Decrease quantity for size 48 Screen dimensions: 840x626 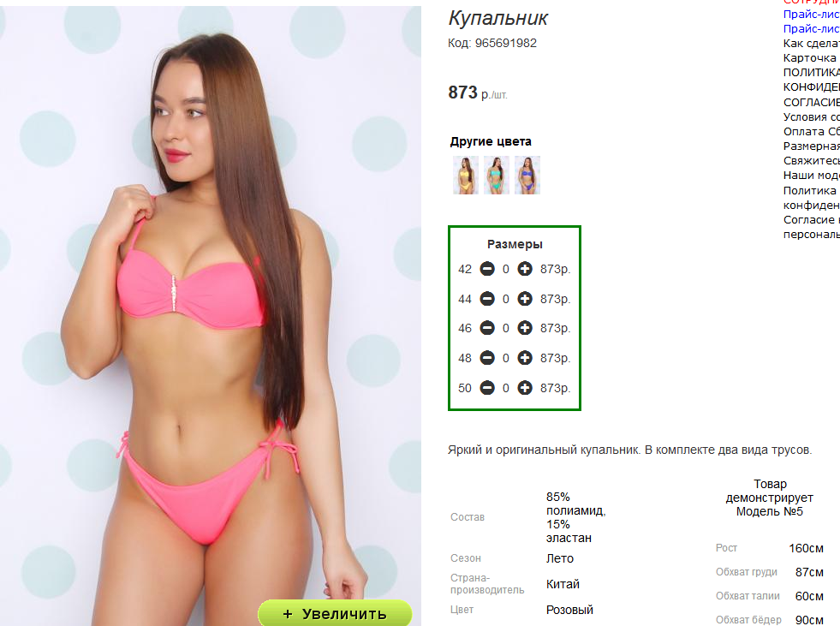tap(487, 357)
